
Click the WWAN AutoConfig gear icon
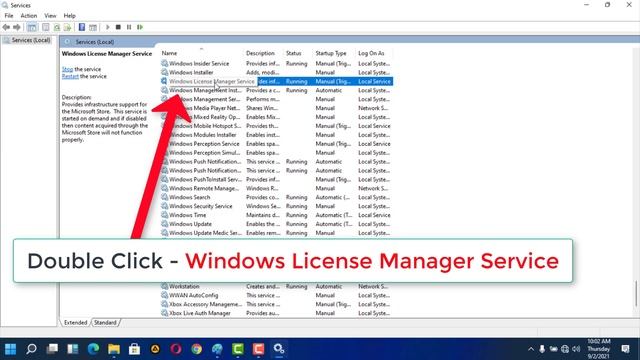tap(164, 295)
